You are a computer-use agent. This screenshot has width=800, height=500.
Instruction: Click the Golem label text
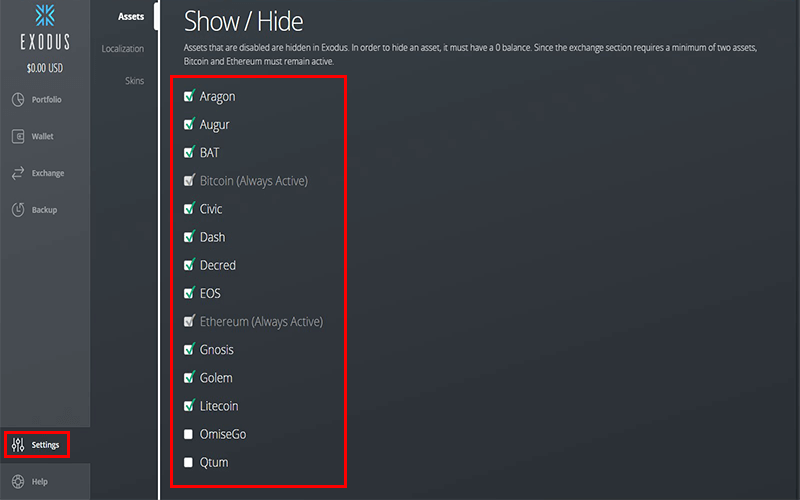pos(216,378)
